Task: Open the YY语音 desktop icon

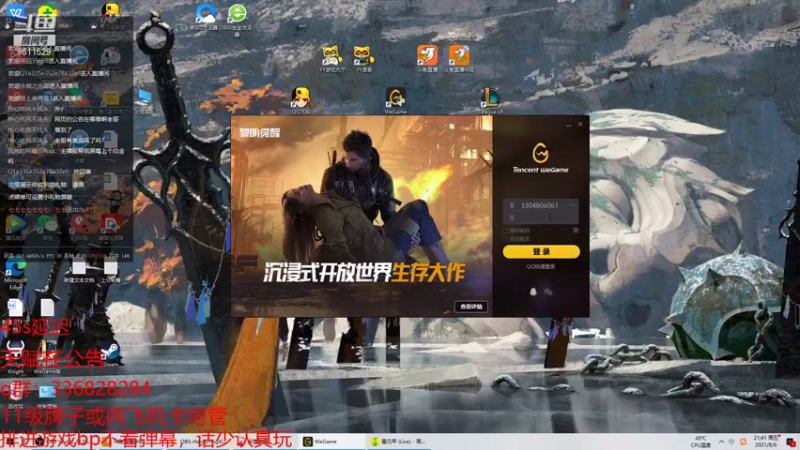Action: point(363,59)
